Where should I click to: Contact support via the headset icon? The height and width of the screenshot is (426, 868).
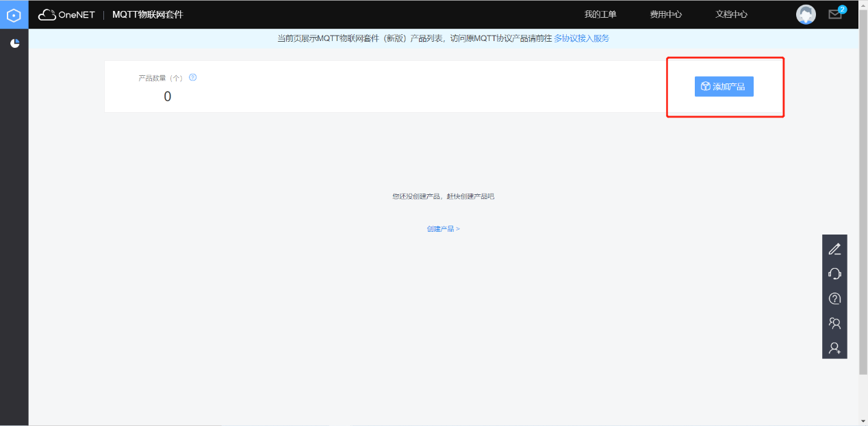[x=834, y=274]
